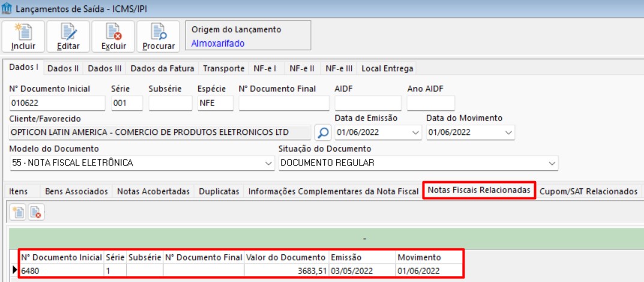Click the row indicator arrow for 6480
Screen dimensions: 644x282
click(x=15, y=271)
